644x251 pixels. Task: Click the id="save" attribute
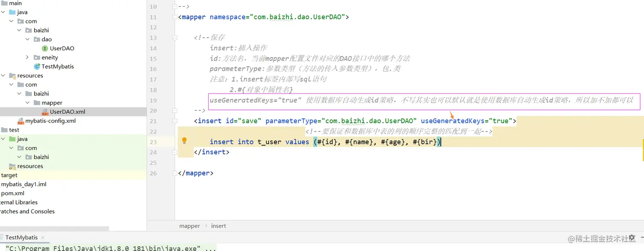point(243,121)
